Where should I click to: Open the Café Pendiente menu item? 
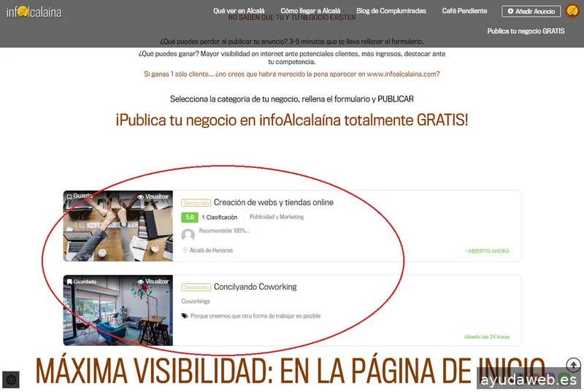464,11
